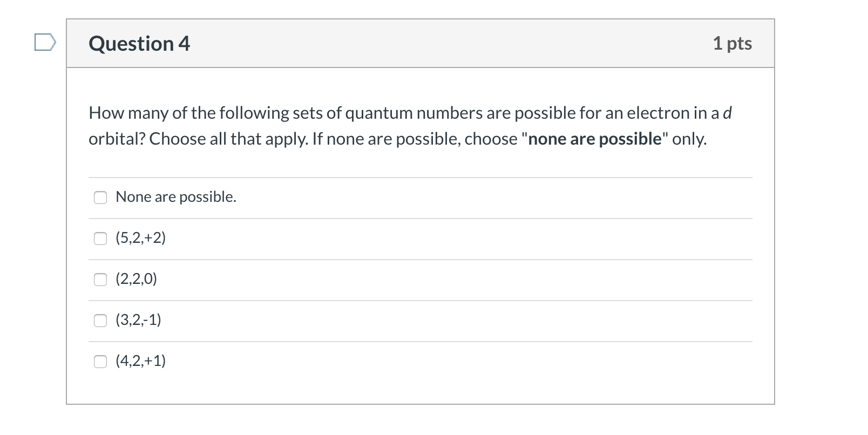This screenshot has width=868, height=435.
Task: Click the (5,2,+2) answer text
Action: coord(141,237)
